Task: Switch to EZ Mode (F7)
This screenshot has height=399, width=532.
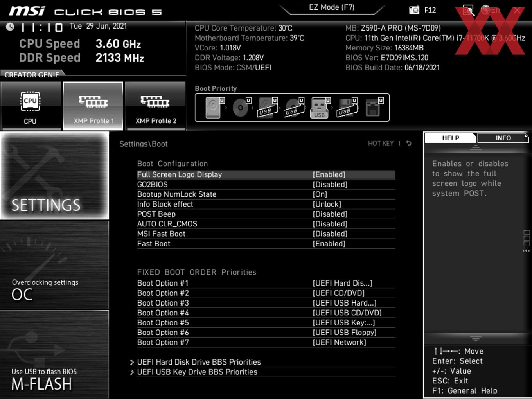Action: pyautogui.click(x=332, y=7)
